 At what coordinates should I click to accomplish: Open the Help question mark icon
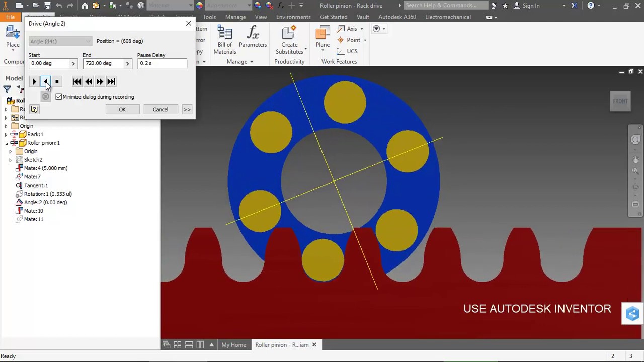591,6
